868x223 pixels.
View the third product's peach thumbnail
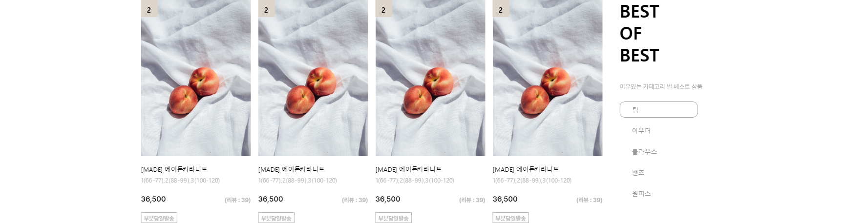[430, 78]
